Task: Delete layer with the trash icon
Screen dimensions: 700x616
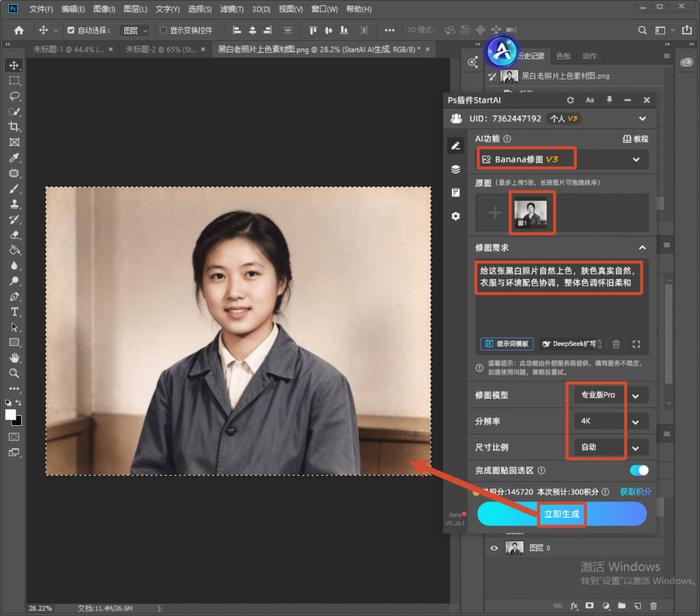Action: (653, 606)
